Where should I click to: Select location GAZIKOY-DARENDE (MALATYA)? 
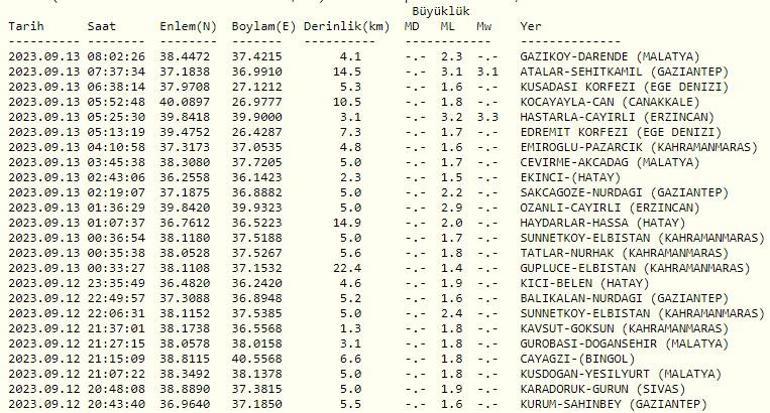point(610,57)
